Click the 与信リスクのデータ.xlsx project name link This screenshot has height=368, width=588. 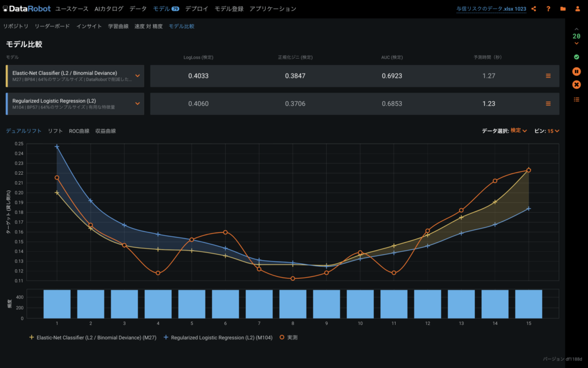click(x=491, y=9)
